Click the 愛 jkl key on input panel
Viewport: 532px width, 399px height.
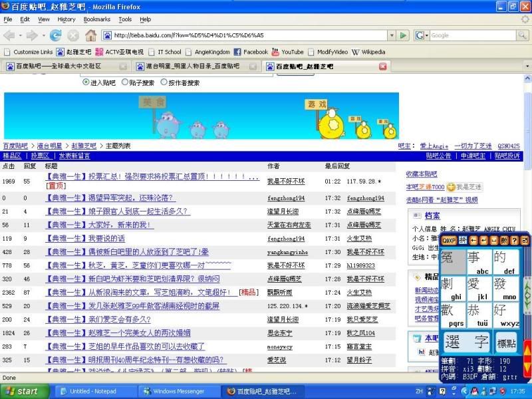[479, 289]
